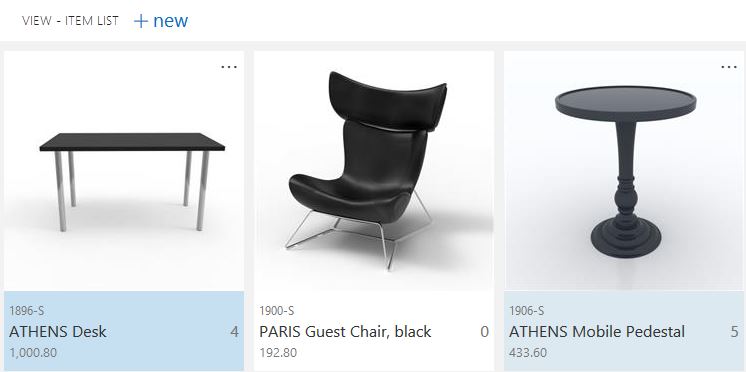Click the plus icon beside new
This screenshot has height=372, width=746.
[x=141, y=21]
